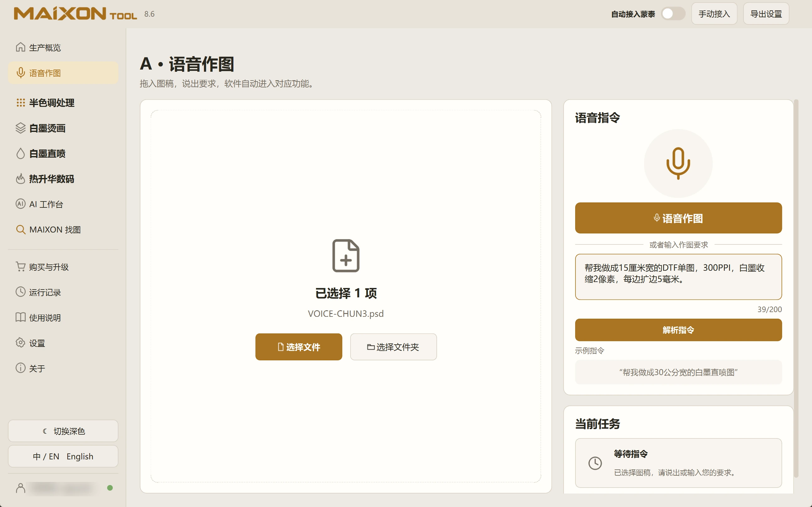The image size is (812, 507).
Task: Open the 白墨直喷 menu label
Action: pyautogui.click(x=47, y=154)
